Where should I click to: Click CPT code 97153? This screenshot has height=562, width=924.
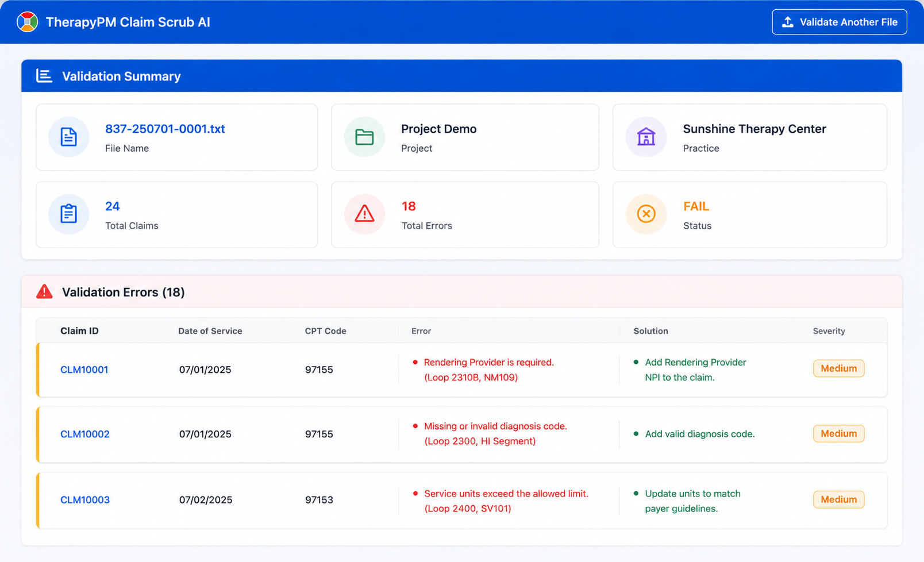coord(319,500)
